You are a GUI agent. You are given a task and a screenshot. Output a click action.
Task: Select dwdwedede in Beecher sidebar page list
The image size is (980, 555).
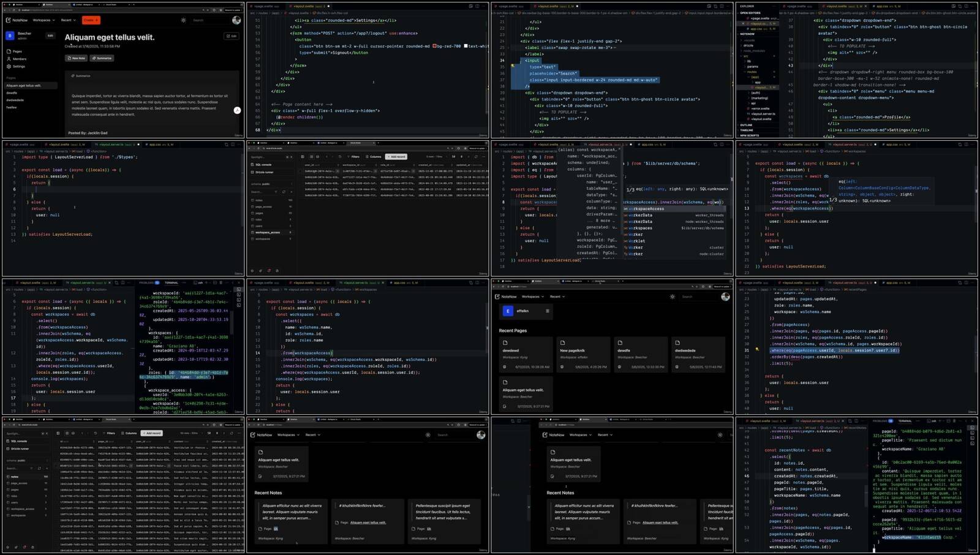coord(15,100)
